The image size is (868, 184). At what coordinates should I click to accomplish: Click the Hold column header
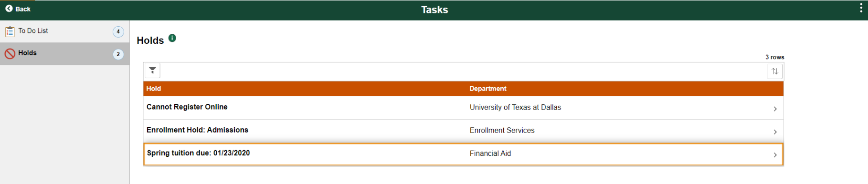point(154,89)
